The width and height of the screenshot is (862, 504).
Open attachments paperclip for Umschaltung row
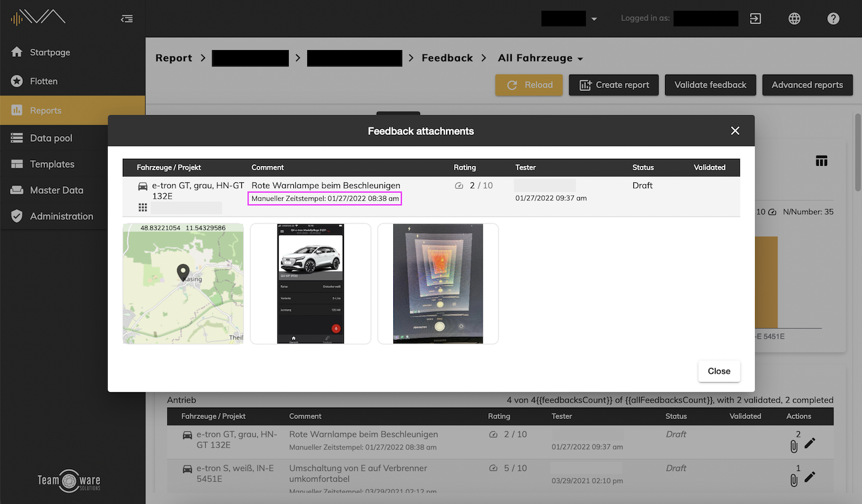pos(794,480)
